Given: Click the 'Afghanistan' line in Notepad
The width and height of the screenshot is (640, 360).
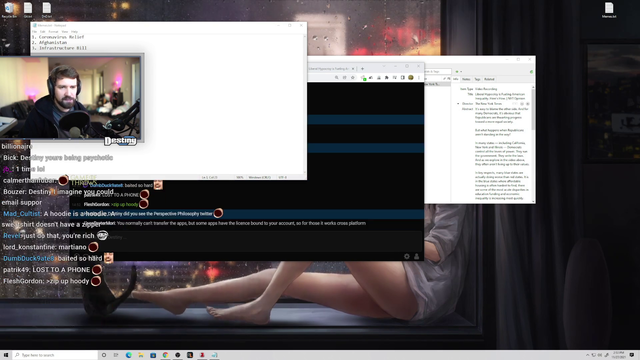Looking at the screenshot, I should click(x=49, y=42).
